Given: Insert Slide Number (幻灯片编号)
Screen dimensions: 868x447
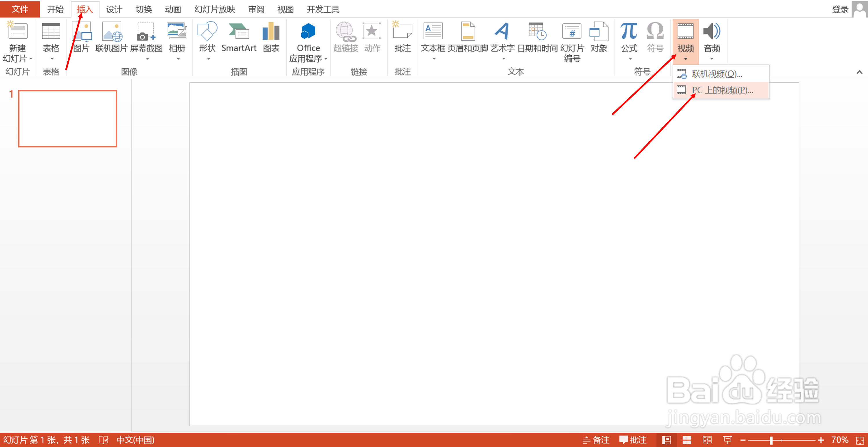Looking at the screenshot, I should tap(572, 42).
